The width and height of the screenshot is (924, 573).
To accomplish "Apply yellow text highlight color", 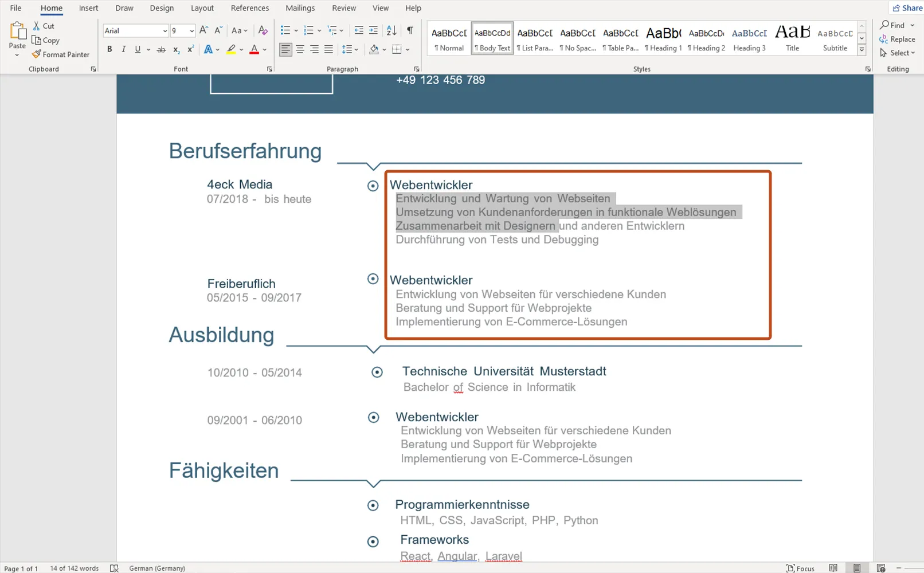I will [x=231, y=49].
